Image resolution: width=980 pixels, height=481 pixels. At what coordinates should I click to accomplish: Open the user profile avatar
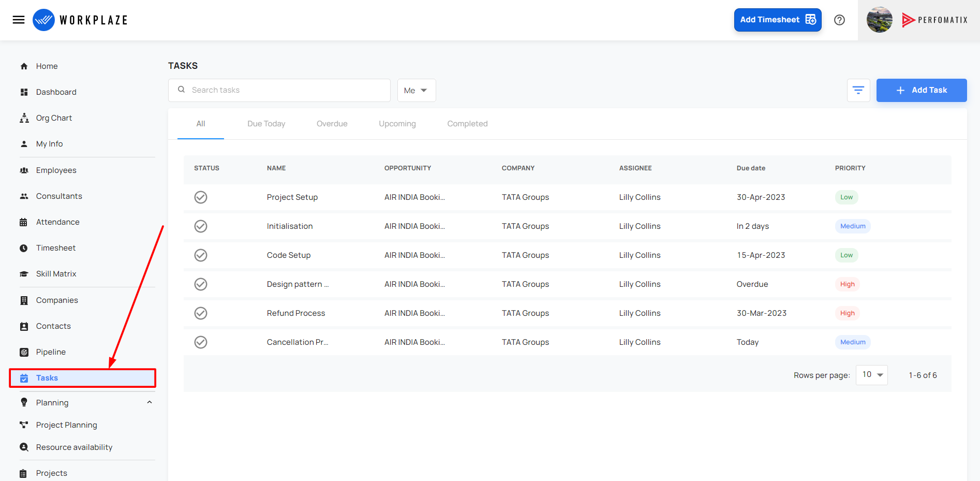[x=879, y=20]
